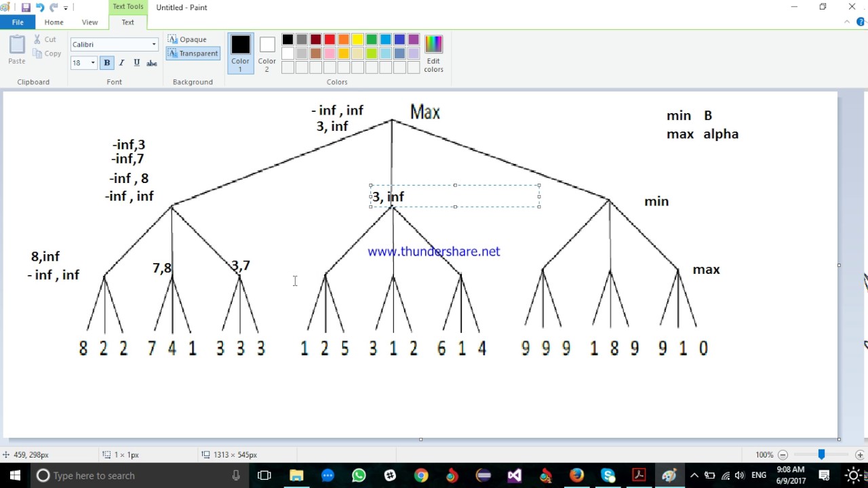Click the Save icon in quick access toolbar

click(x=26, y=7)
